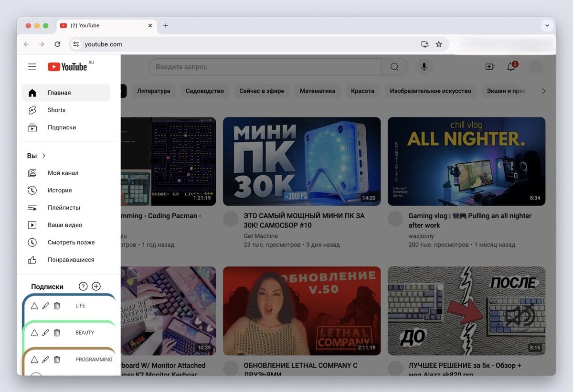Open История watch history
This screenshot has height=392, width=573.
point(66,190)
